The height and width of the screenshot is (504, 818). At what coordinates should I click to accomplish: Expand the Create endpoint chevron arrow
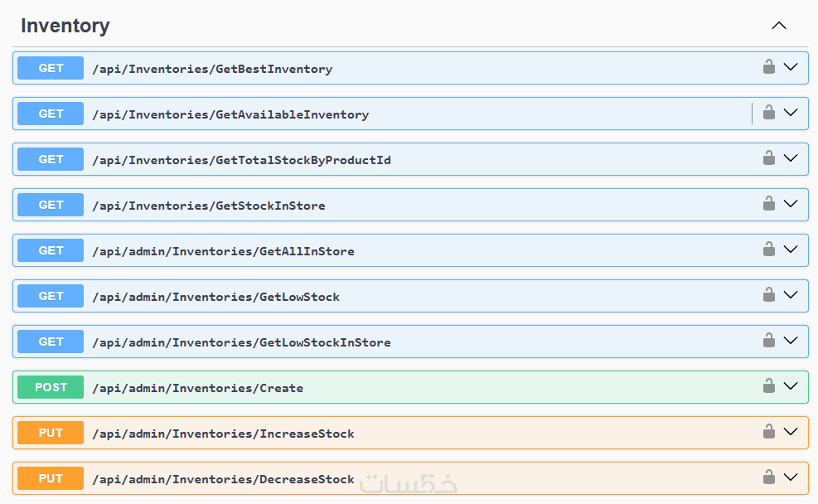(x=791, y=386)
